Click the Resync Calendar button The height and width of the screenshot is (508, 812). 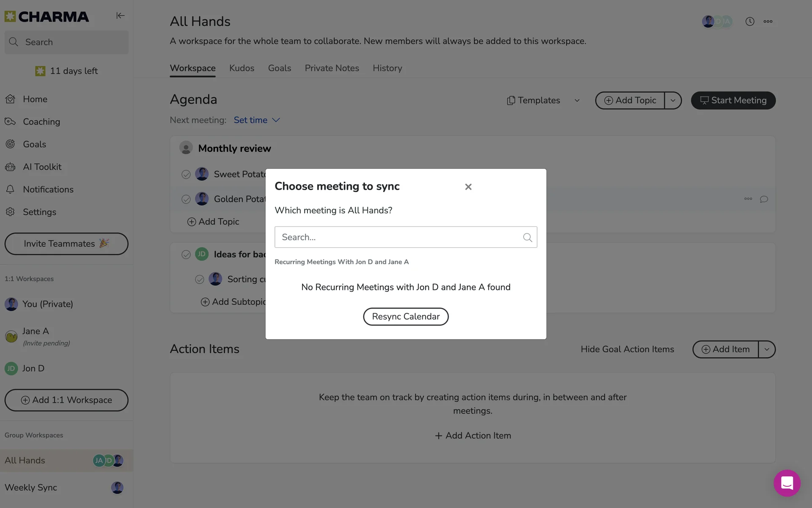coord(405,317)
